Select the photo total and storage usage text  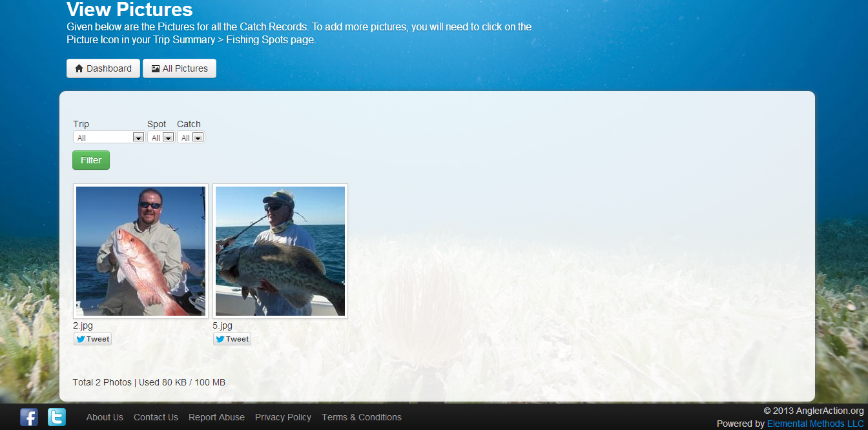click(x=149, y=382)
